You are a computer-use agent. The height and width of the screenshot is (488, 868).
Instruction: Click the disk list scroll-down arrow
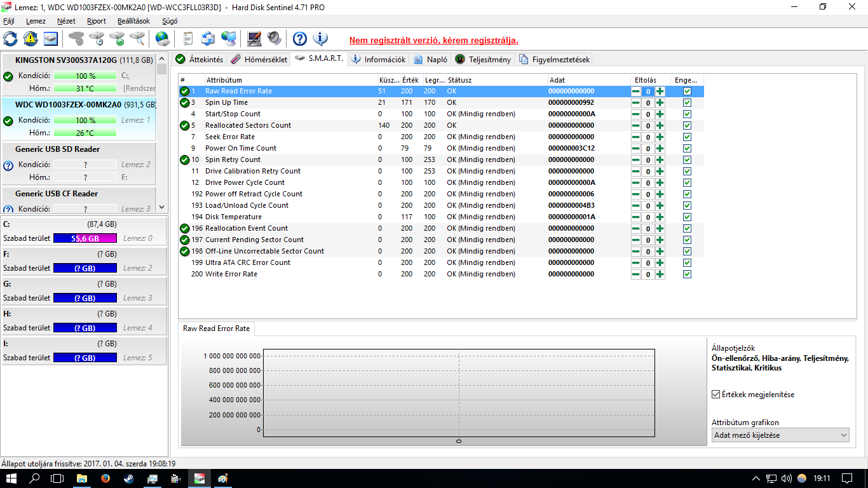pyautogui.click(x=161, y=207)
